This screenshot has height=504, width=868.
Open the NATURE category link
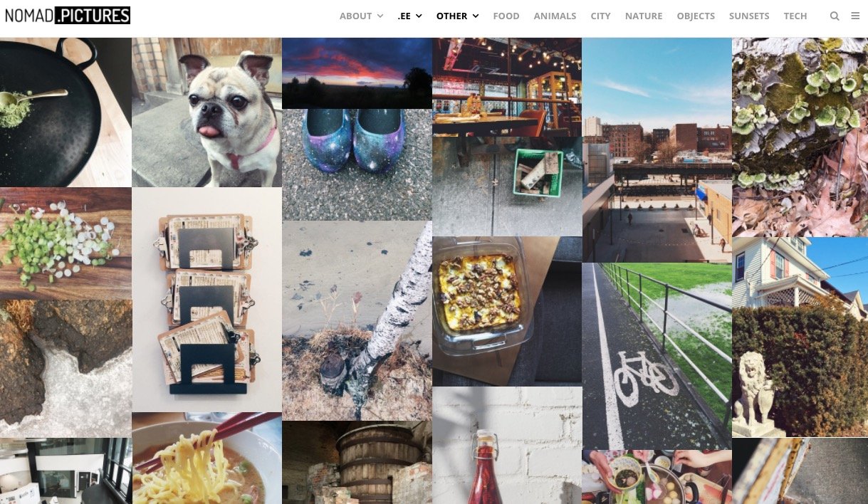[x=644, y=16]
